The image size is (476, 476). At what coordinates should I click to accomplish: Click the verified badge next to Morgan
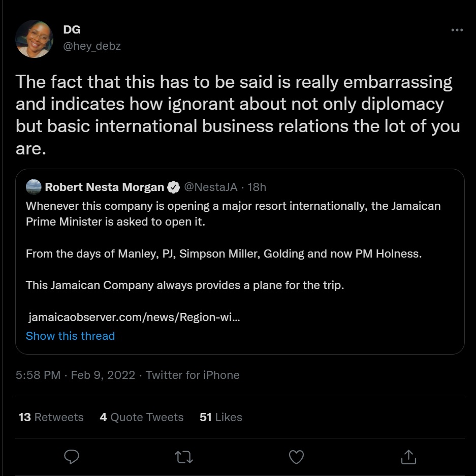(173, 187)
